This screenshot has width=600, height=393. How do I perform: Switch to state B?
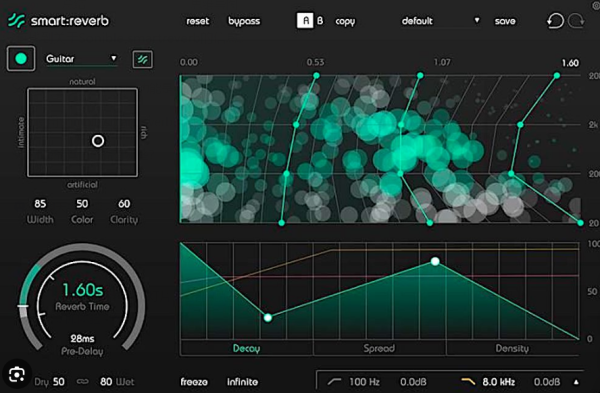point(320,21)
